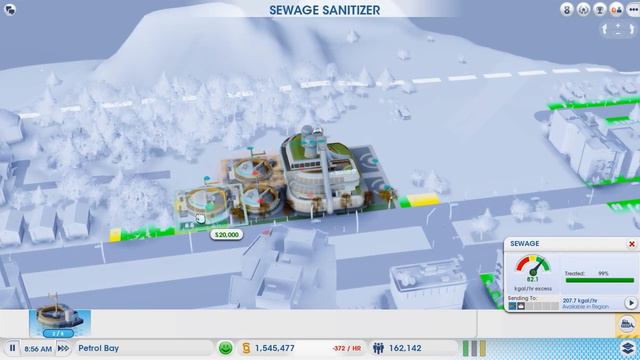The image size is (640, 360).
Task: Click the circular arrows sharing icon
Action: (583, 9)
